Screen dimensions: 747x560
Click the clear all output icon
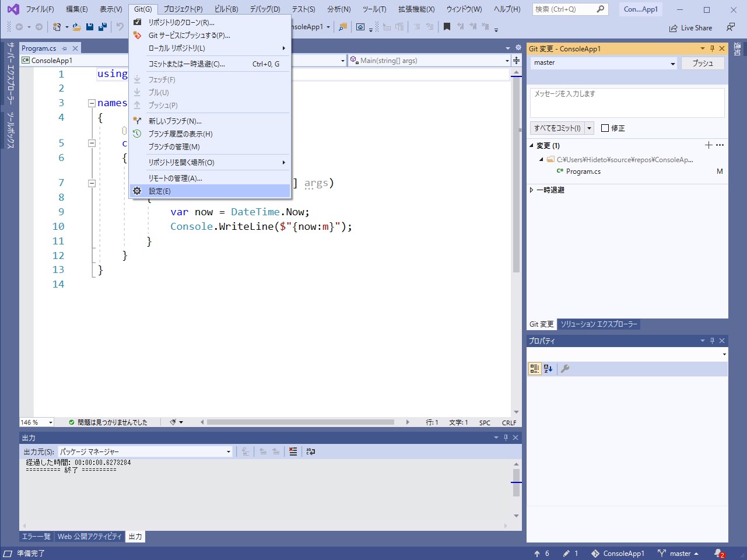pos(293,452)
